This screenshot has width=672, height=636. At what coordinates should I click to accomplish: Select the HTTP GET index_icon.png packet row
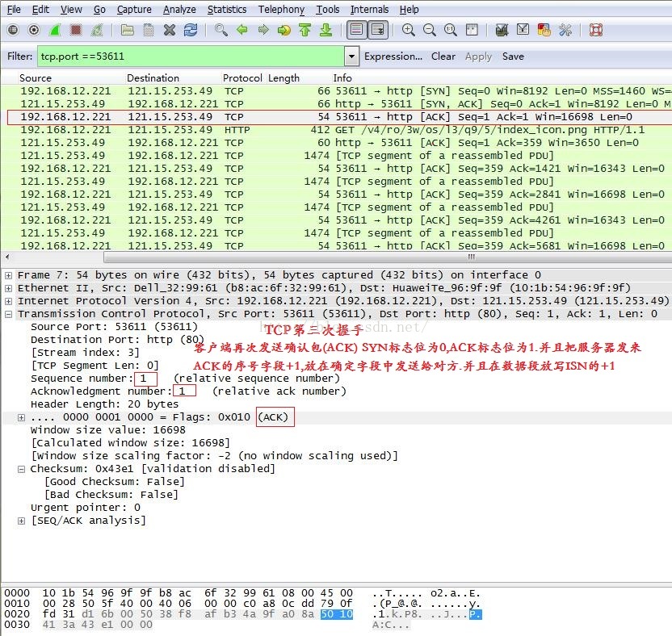pos(337,130)
